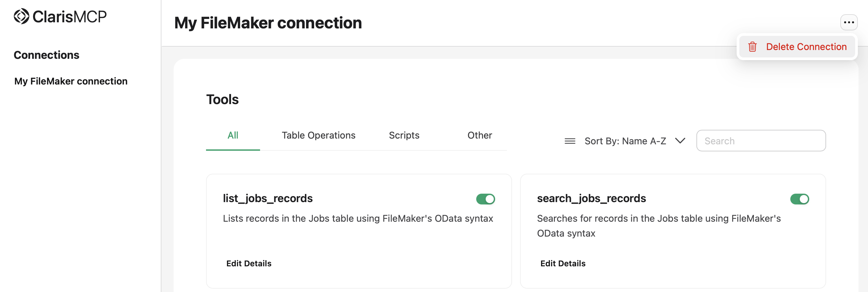Disable the list_jobs_records tool toggle

(485, 199)
